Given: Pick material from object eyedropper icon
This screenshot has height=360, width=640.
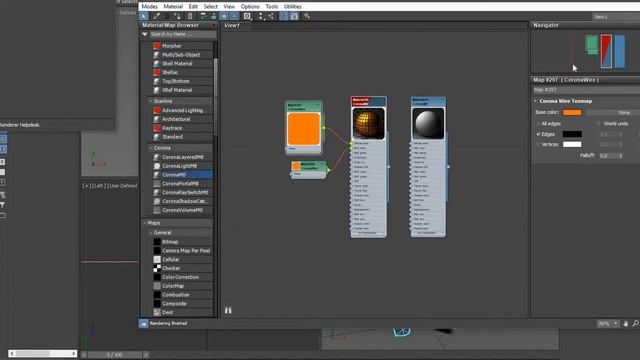Looking at the screenshot, I should point(156,16).
